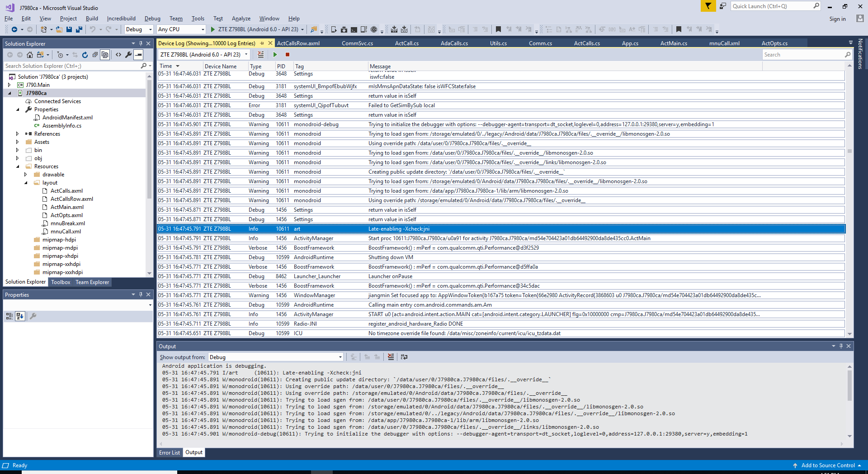Collapse the Resources folder

tap(18, 166)
